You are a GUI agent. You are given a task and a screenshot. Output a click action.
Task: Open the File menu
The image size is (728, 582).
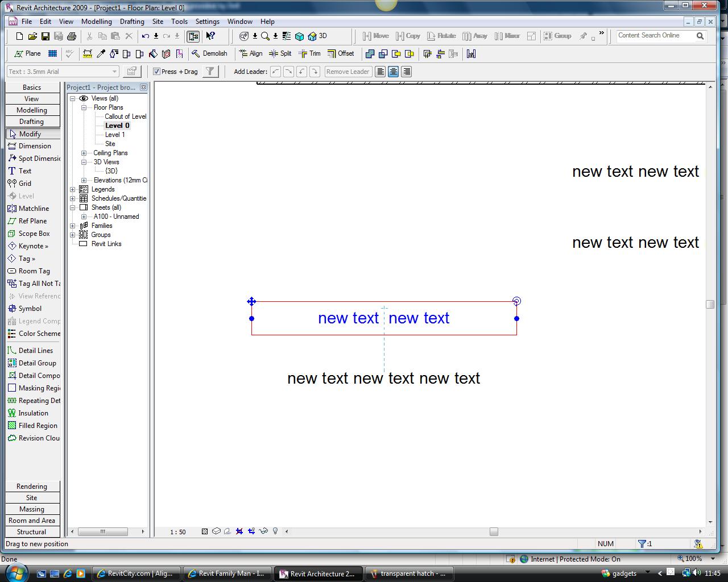27,22
